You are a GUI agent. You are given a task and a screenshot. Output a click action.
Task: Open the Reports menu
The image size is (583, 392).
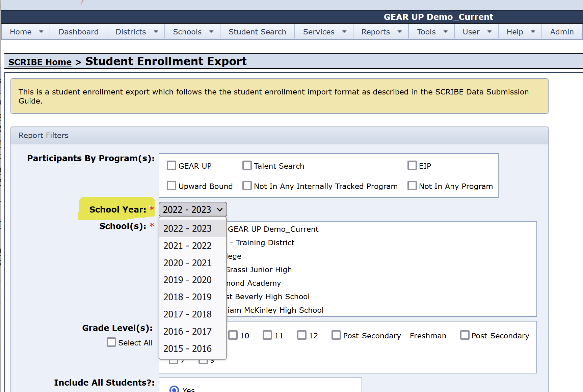tap(381, 32)
